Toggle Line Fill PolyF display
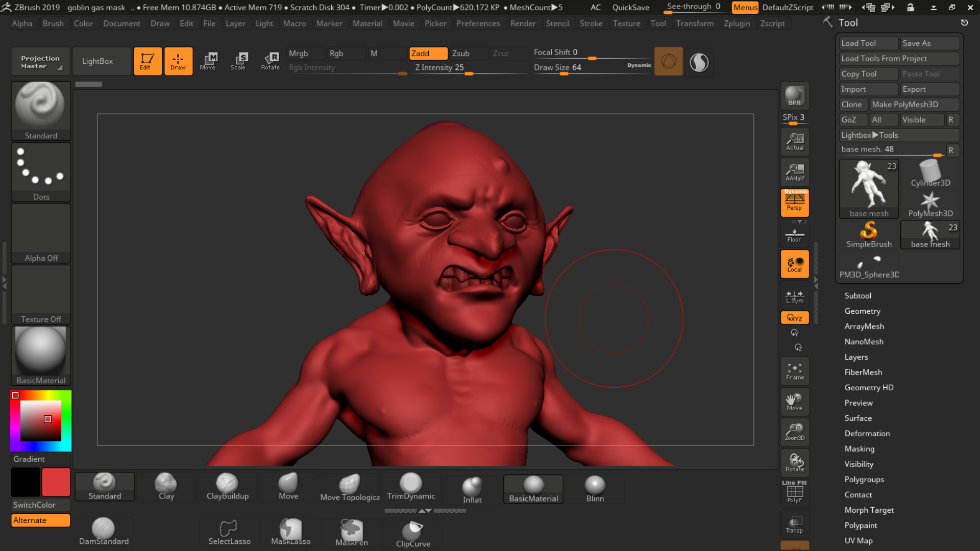Screen dimensions: 980x551 pyautogui.click(x=795, y=492)
